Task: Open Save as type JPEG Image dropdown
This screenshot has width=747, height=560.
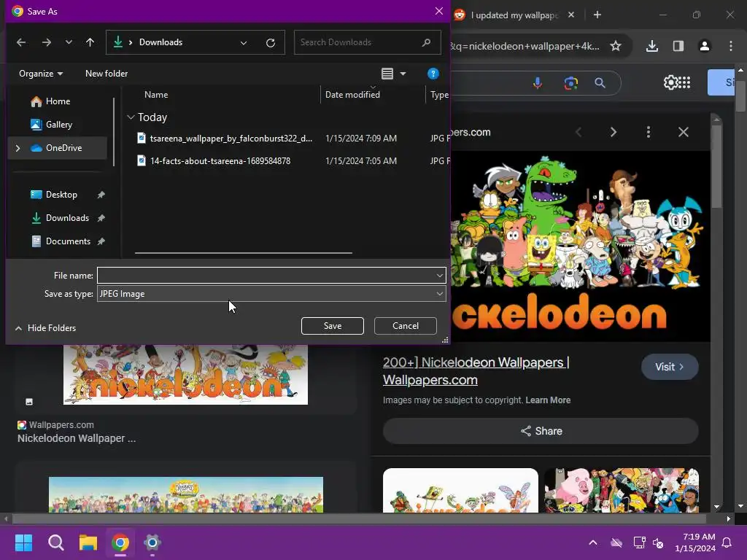Action: (271, 294)
